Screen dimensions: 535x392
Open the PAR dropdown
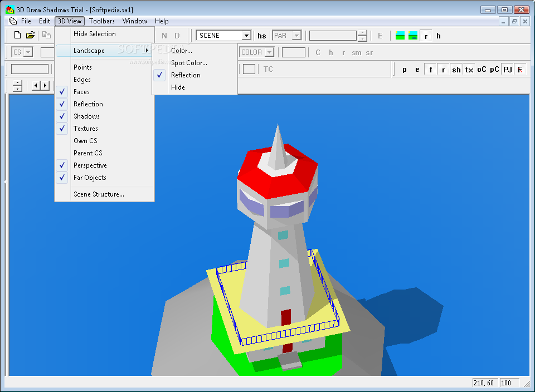pos(297,36)
